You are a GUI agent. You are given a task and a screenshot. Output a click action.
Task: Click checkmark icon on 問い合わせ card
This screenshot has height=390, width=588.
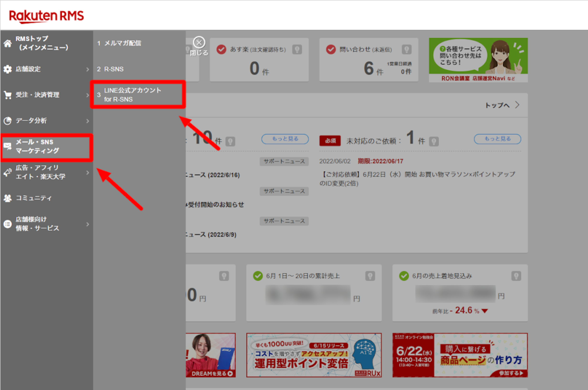331,49
